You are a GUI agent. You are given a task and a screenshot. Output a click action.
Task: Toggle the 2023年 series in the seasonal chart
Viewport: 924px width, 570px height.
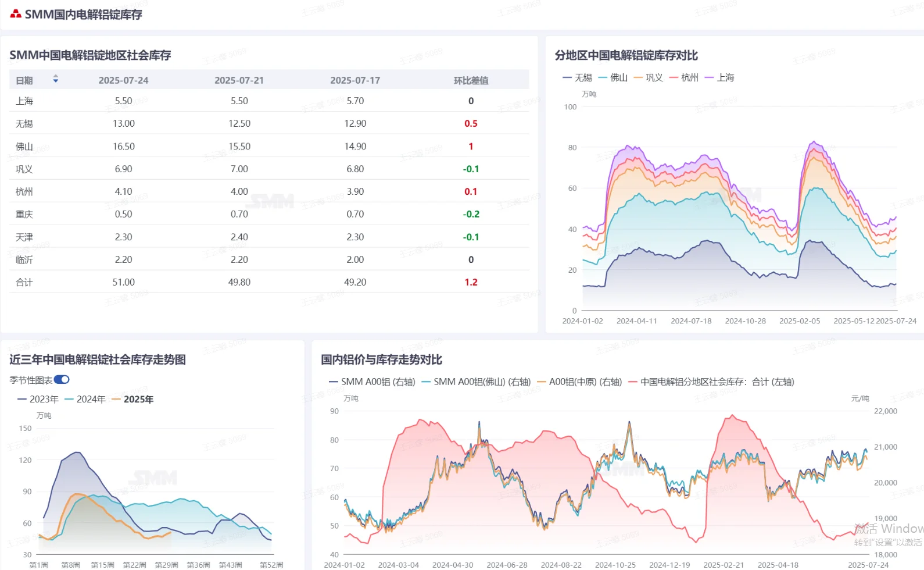[38, 399]
